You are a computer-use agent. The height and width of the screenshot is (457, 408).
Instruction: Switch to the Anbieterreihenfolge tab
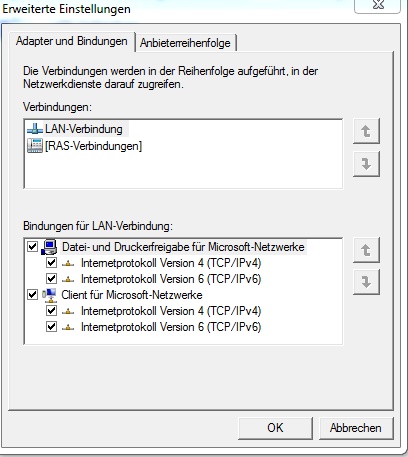pos(185,43)
